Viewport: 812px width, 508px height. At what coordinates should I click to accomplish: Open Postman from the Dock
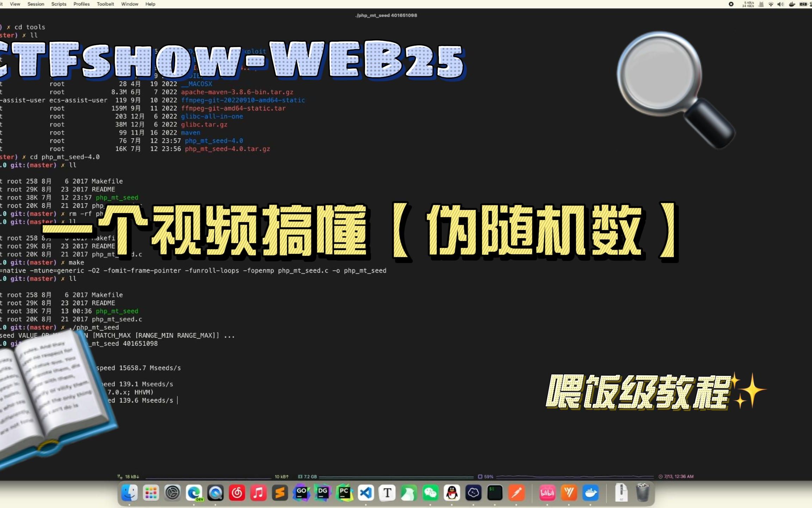click(x=516, y=492)
